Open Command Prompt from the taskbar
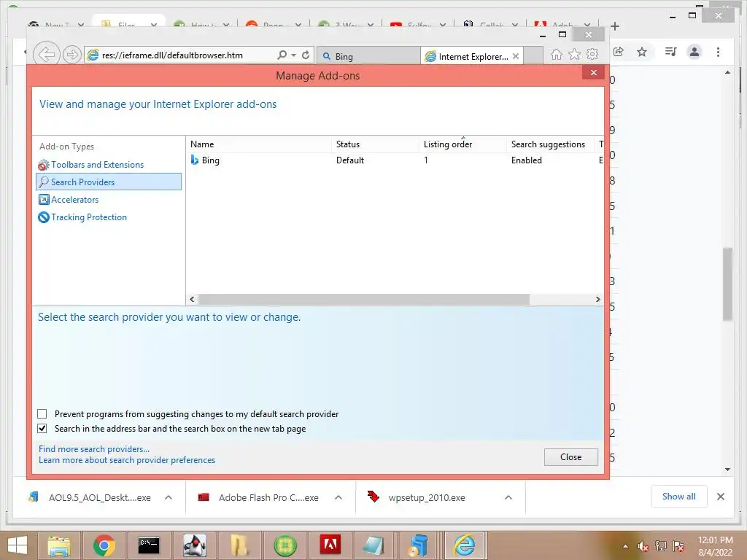The width and height of the screenshot is (747, 560). [148, 545]
